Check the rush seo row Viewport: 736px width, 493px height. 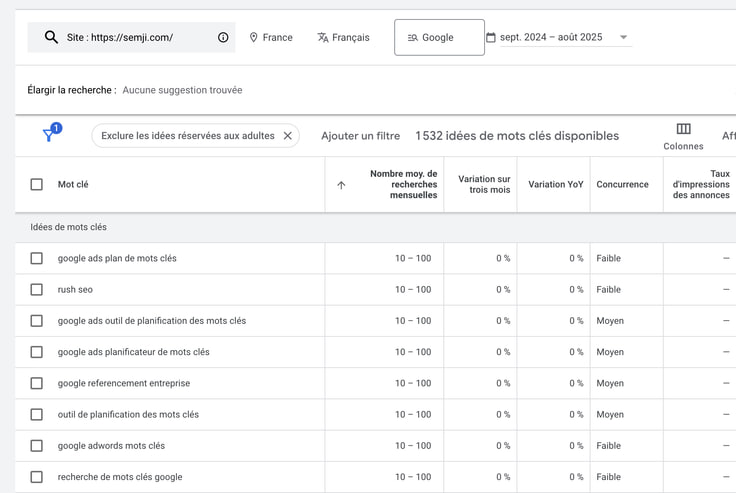click(37, 289)
